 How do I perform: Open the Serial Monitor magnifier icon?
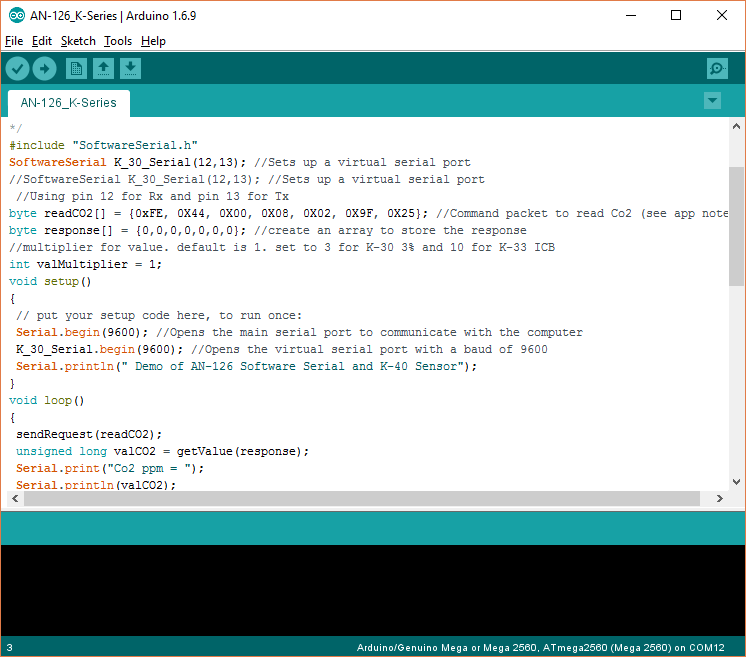click(717, 69)
